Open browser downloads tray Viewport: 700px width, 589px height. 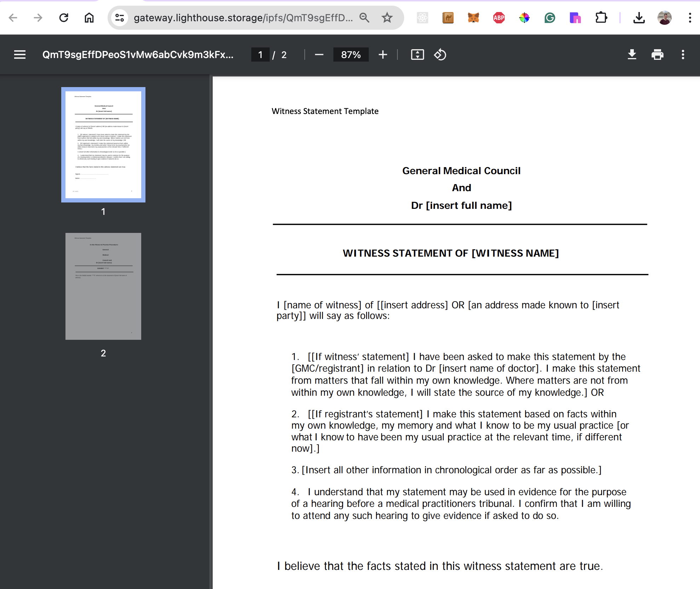pyautogui.click(x=639, y=18)
